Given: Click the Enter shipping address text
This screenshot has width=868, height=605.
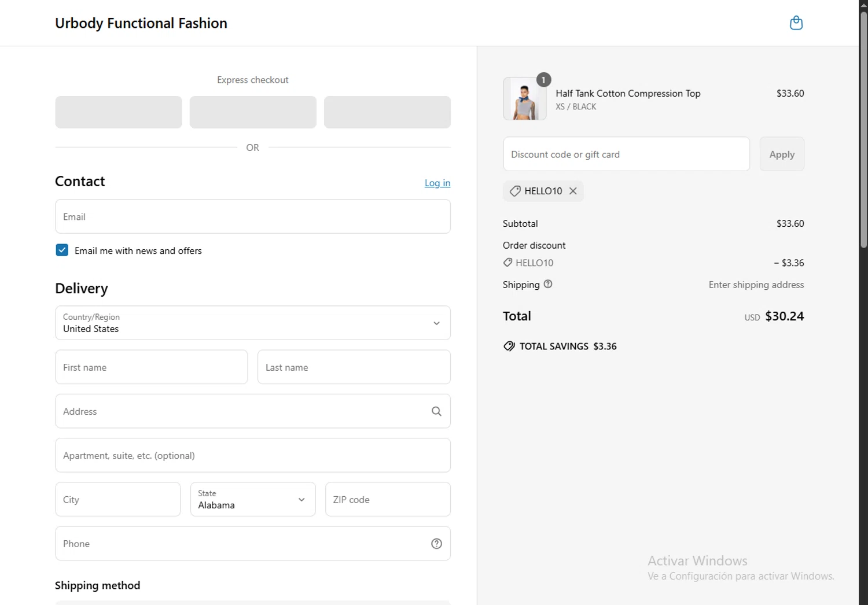Looking at the screenshot, I should tap(756, 285).
